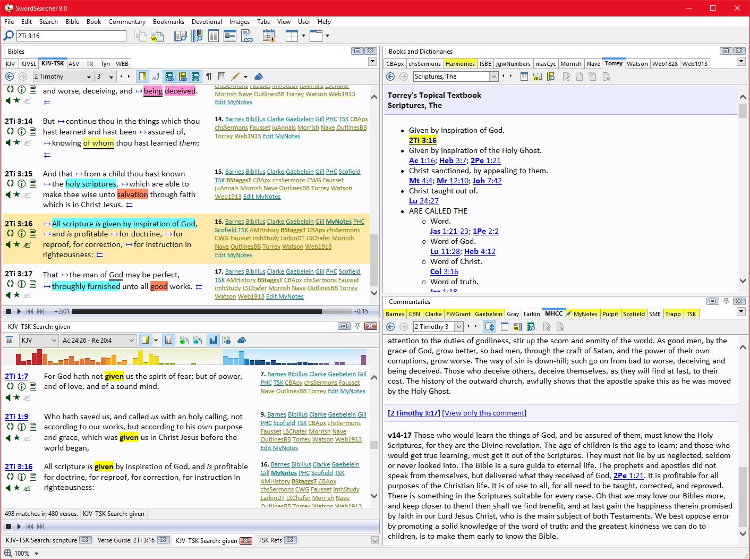
Task: Click the Edit MyNotes link for verse 16
Action: point(233,255)
